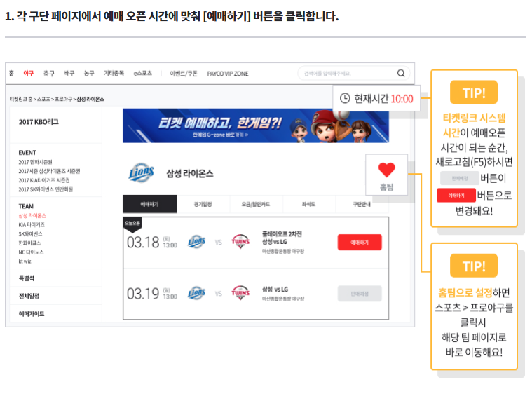Switch to the 요금/할인카드 tab
The width and height of the screenshot is (532, 394).
pyautogui.click(x=256, y=204)
